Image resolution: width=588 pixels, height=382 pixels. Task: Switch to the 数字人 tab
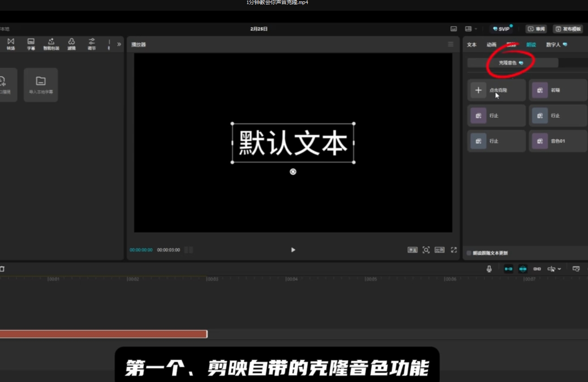(554, 45)
